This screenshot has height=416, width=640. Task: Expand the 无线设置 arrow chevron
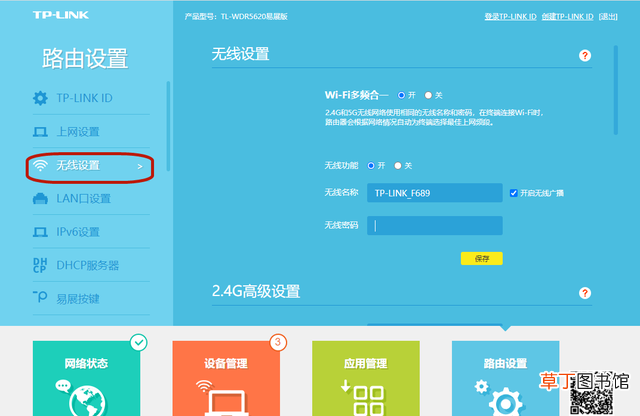click(140, 167)
